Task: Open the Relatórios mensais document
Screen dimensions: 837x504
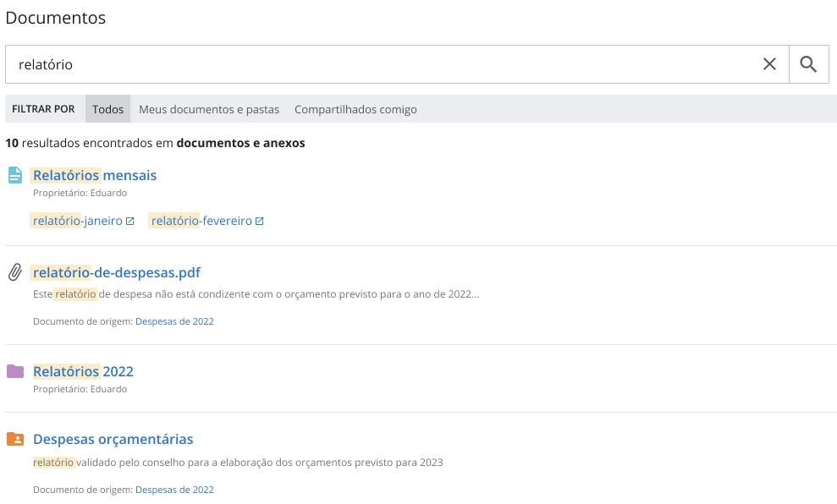Action: point(95,175)
